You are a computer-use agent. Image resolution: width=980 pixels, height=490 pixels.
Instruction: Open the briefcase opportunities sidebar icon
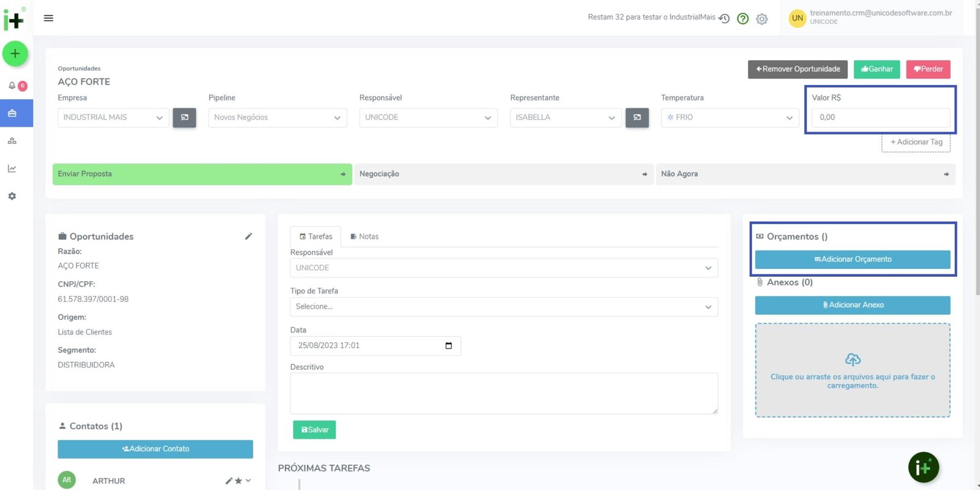12,113
